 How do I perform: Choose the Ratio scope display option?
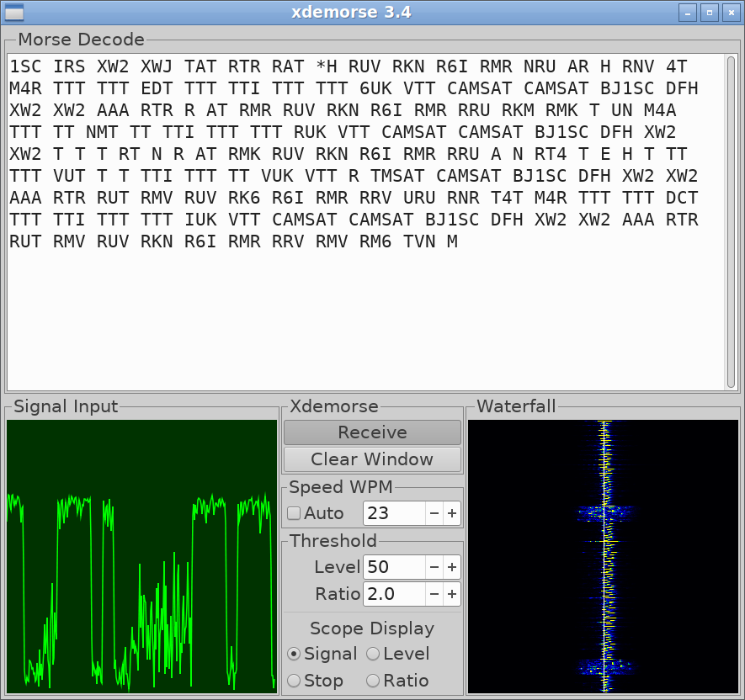[373, 681]
